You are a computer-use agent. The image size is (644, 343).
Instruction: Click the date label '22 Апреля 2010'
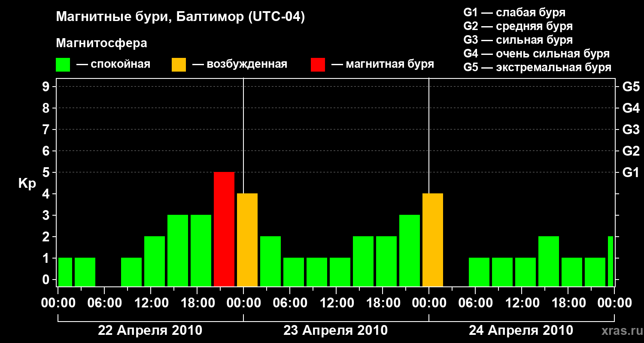[x=150, y=331]
